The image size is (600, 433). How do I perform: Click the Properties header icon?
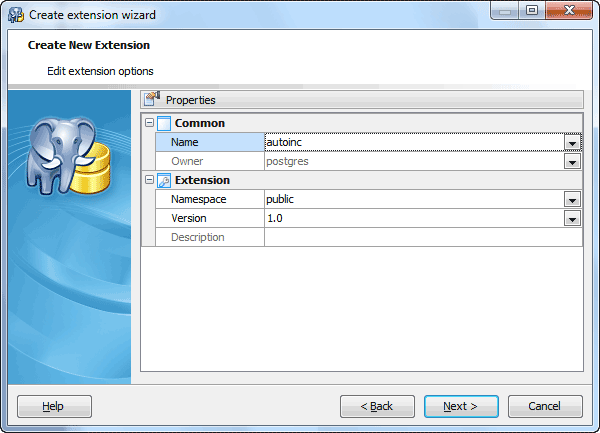pyautogui.click(x=153, y=99)
